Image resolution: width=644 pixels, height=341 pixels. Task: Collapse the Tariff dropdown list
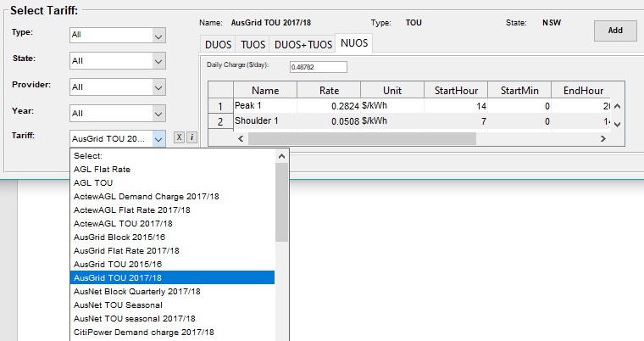click(x=158, y=139)
